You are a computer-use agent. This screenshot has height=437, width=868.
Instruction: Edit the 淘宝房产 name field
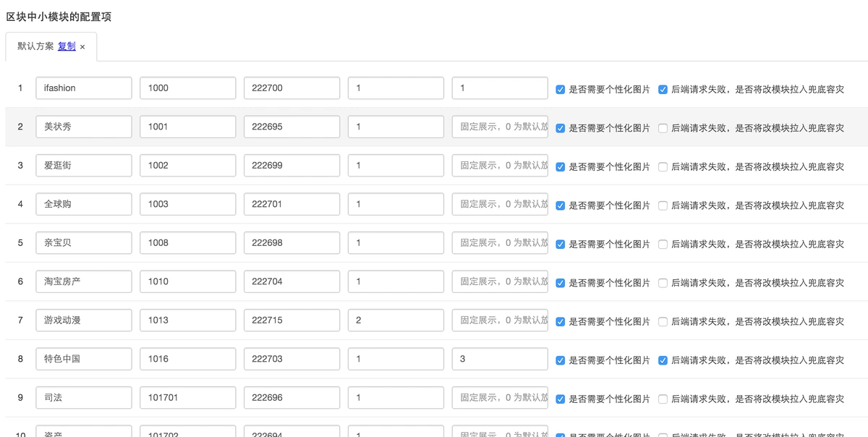coord(84,281)
